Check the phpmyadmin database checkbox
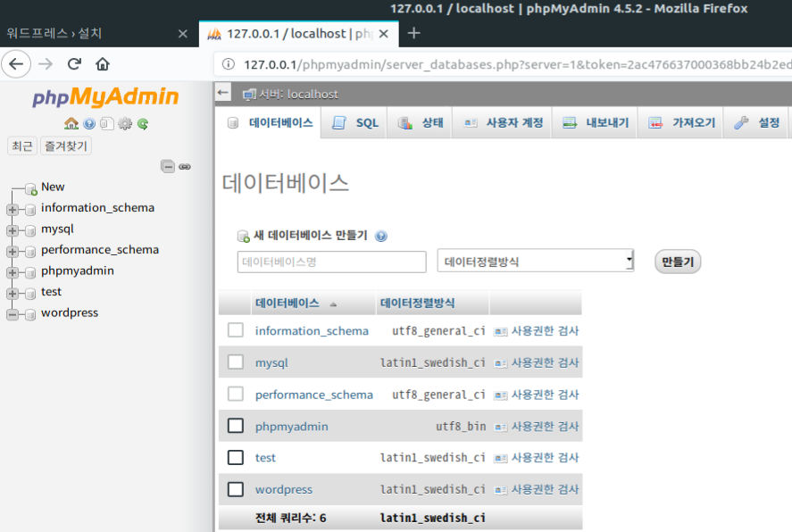 click(236, 426)
